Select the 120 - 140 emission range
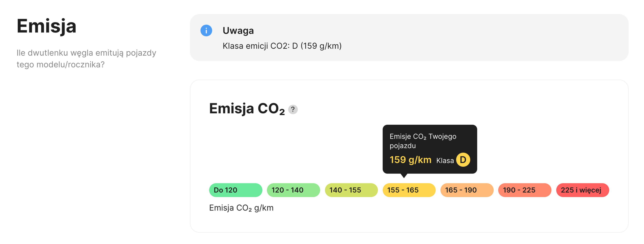644x244 pixels. tap(293, 190)
